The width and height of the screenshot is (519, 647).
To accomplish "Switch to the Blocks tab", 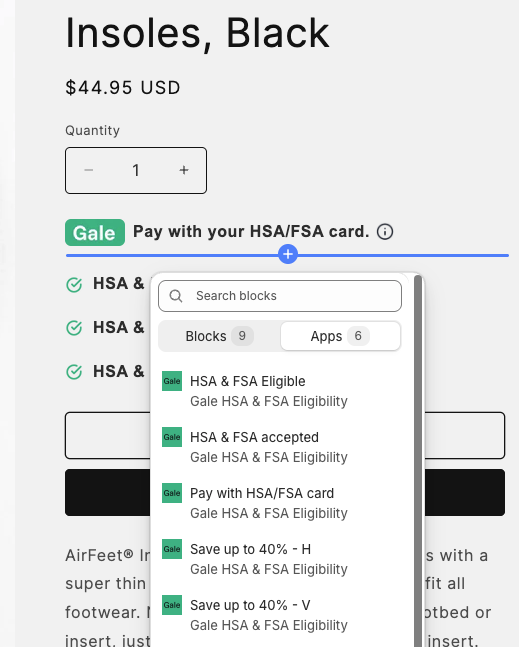I will tap(219, 336).
